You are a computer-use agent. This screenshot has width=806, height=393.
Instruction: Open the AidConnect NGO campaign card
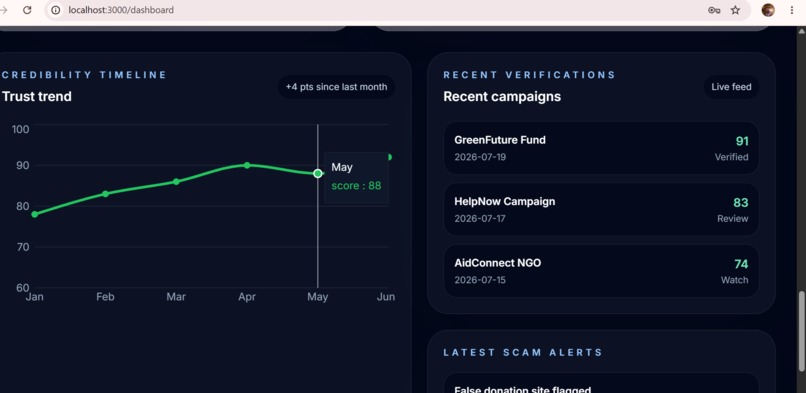click(601, 271)
